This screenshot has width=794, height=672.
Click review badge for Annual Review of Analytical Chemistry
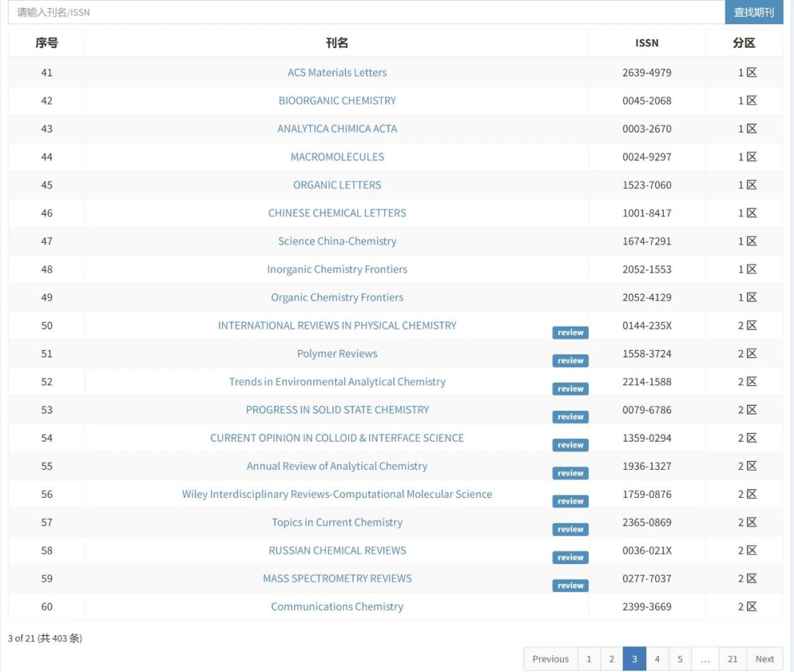tap(570, 473)
